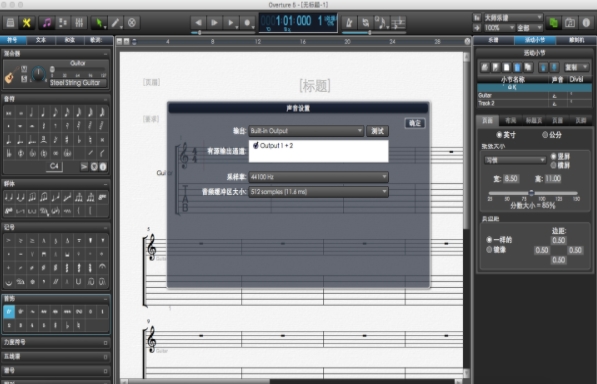
Task: Click the blue trash icon in active measures panel
Action: tap(517, 67)
